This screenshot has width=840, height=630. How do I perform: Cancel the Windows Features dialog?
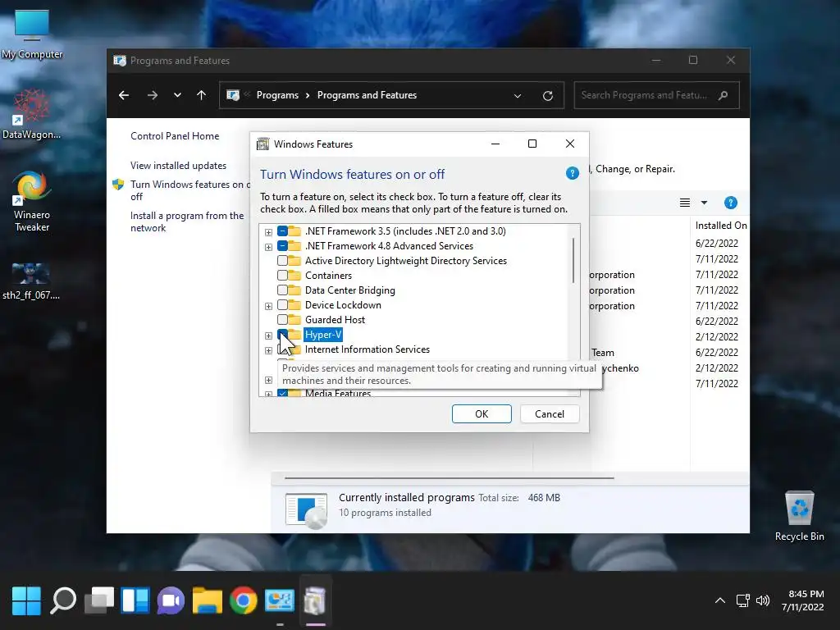pos(550,413)
